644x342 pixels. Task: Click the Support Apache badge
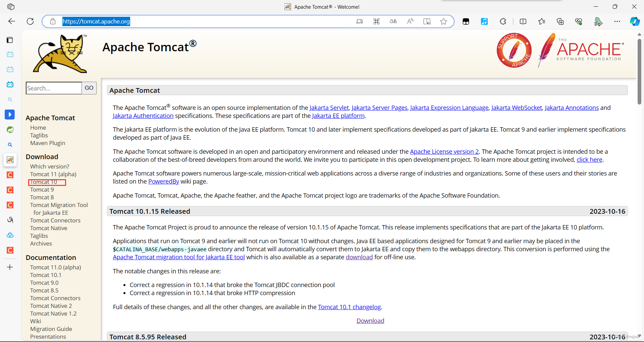pyautogui.click(x=514, y=50)
